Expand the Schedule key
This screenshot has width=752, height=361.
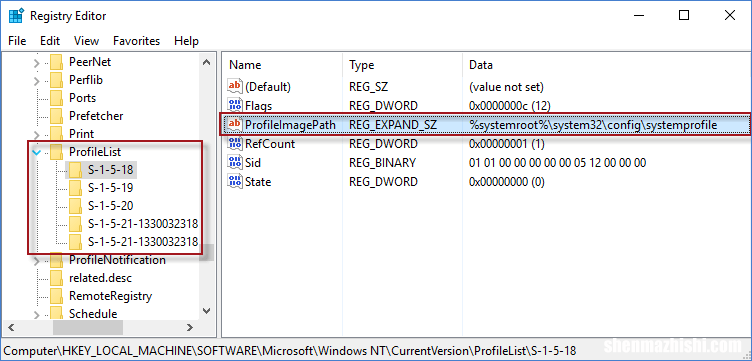pyautogui.click(x=36, y=314)
